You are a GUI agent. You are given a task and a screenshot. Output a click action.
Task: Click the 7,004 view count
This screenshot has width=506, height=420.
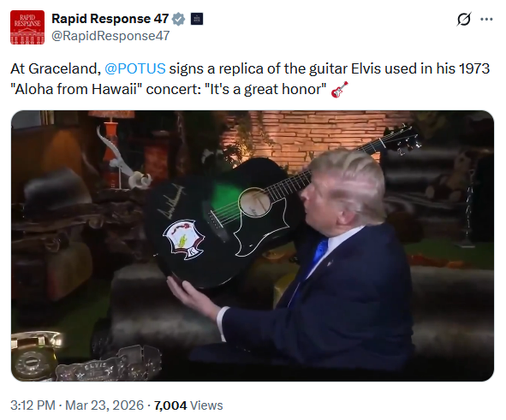pyautogui.click(x=170, y=405)
